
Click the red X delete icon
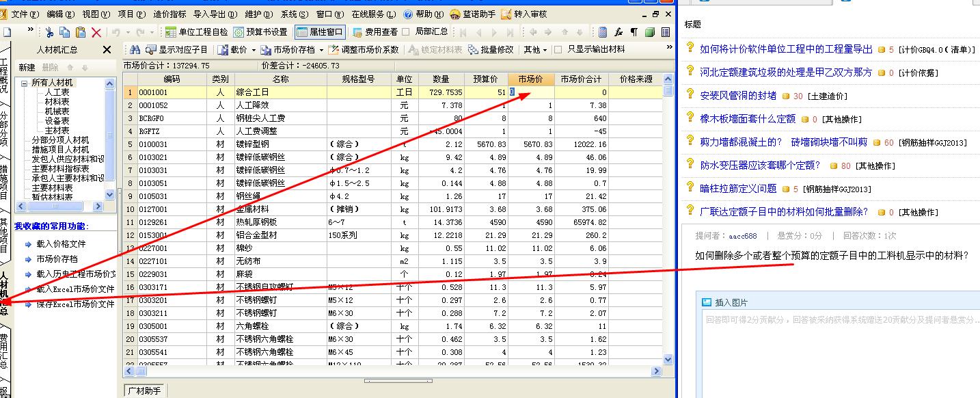coord(96,32)
